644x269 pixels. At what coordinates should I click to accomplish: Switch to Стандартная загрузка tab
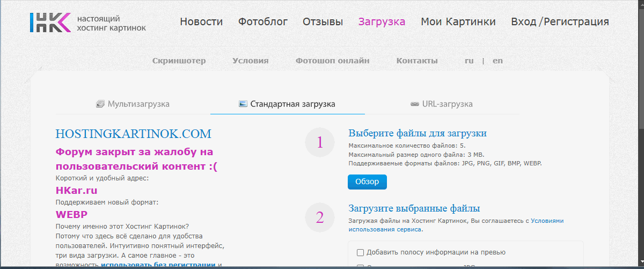coord(288,104)
